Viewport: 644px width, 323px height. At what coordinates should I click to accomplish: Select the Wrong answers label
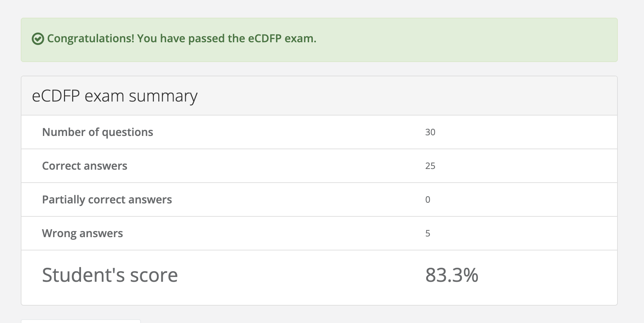pos(82,233)
